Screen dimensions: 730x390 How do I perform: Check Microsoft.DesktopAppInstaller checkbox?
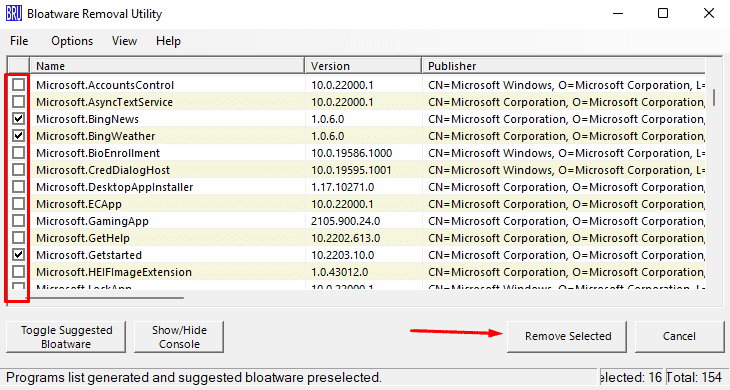[x=19, y=187]
